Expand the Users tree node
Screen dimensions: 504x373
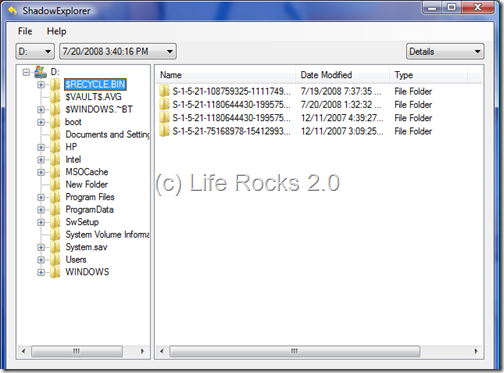(x=41, y=260)
